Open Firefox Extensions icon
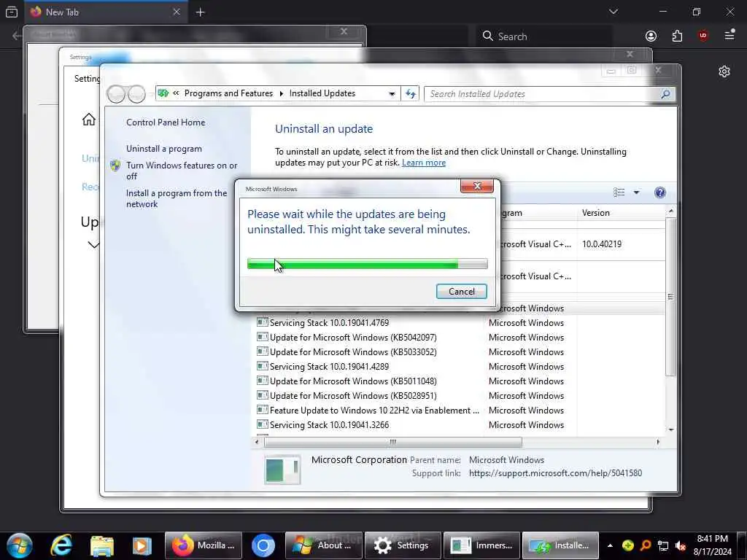 (677, 36)
